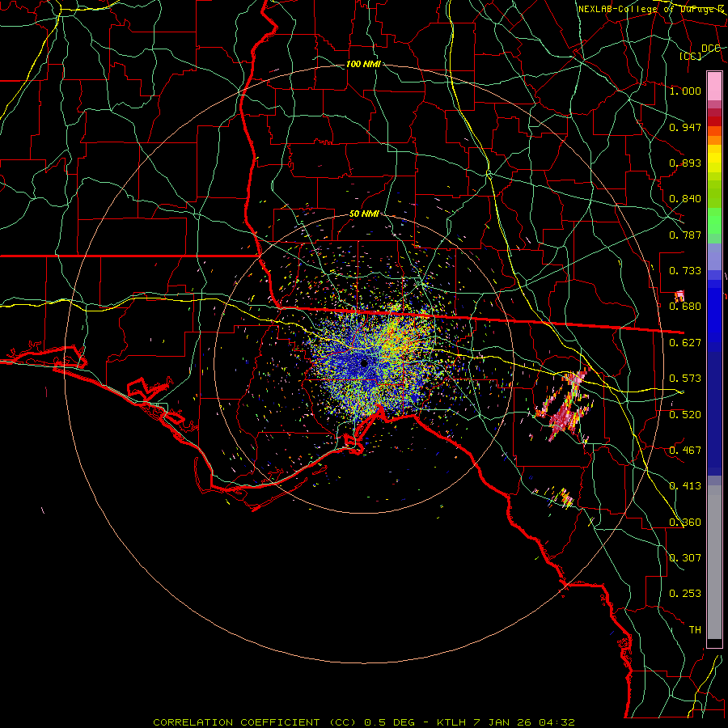The width and height of the screenshot is (728, 728).
Task: Select the 0.253 scale value
Action: point(685,594)
